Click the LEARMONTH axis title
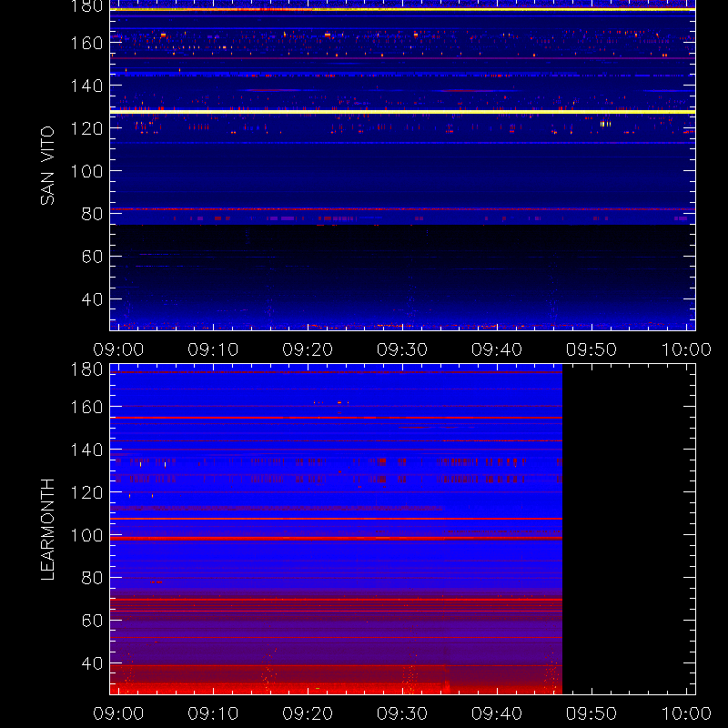 tap(47, 530)
